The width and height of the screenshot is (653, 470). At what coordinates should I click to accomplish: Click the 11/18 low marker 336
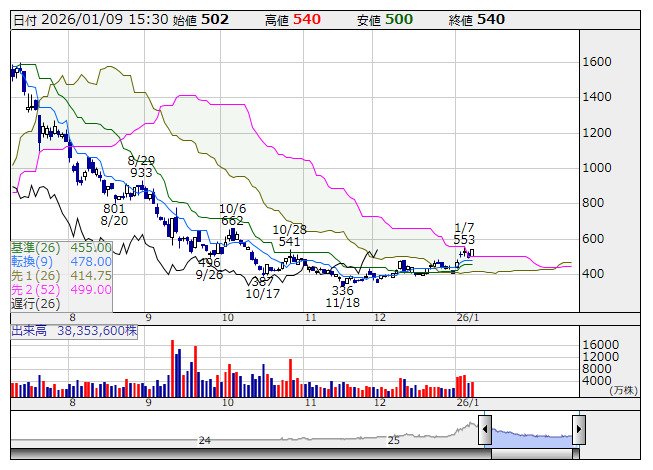pos(343,290)
